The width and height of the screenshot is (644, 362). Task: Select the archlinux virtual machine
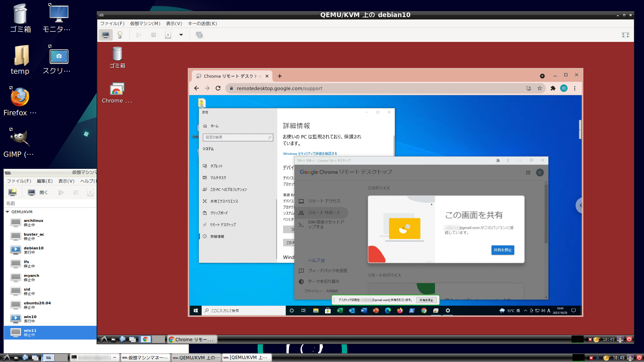[x=50, y=223]
